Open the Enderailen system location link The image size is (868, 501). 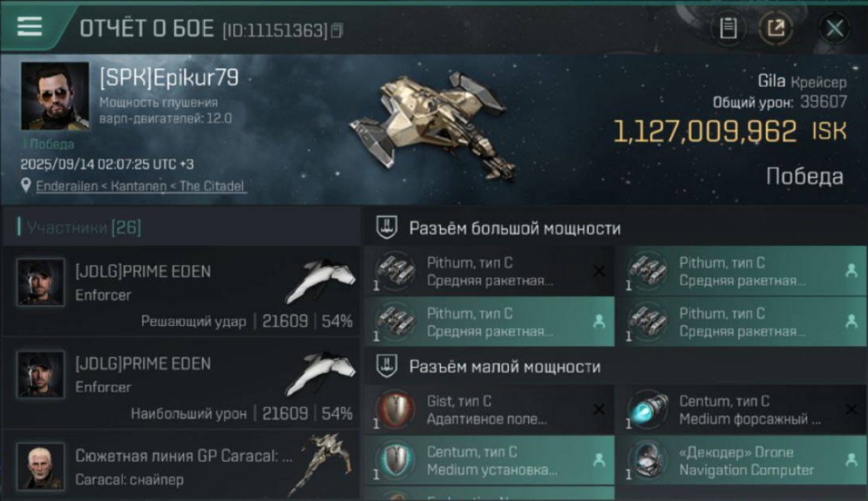(x=141, y=186)
